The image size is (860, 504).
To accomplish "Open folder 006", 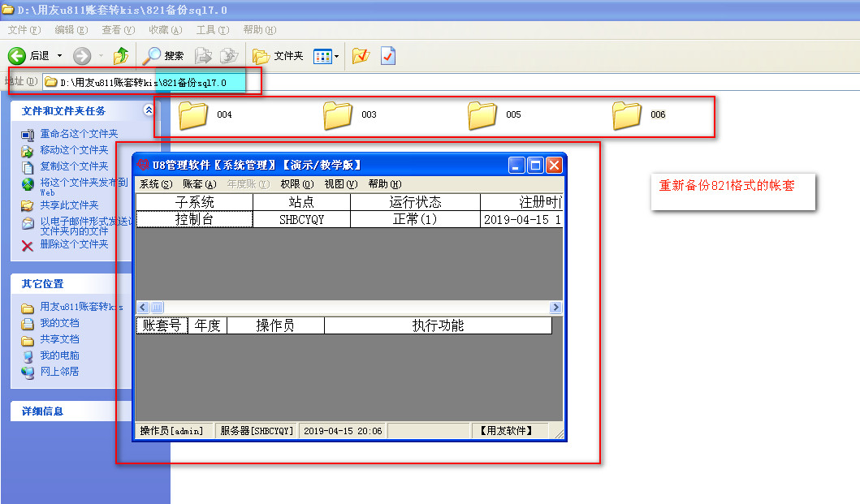I will [x=627, y=115].
